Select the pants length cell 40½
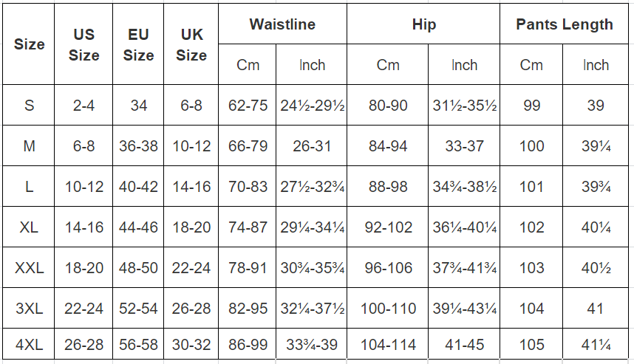This screenshot has height=364, width=634. tap(596, 267)
